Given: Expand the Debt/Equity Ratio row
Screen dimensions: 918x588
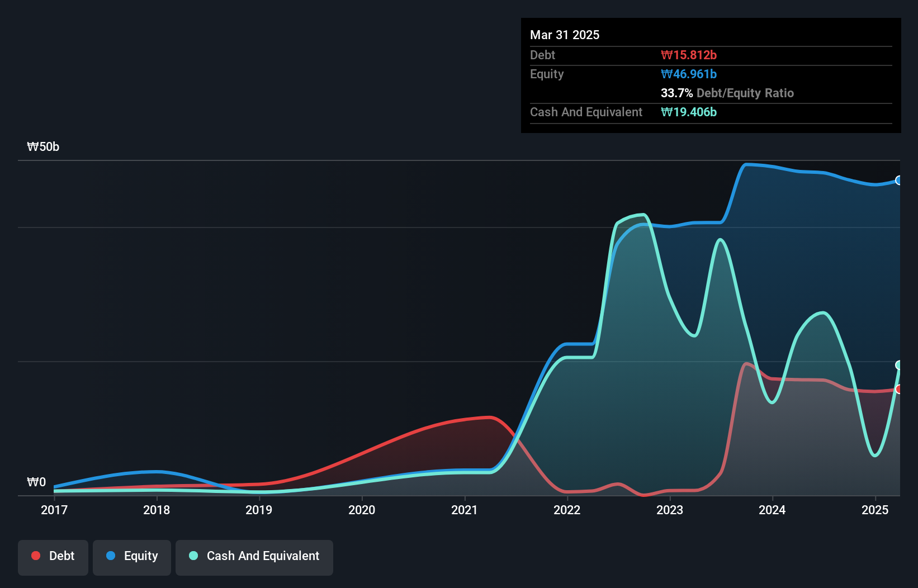Looking at the screenshot, I should click(727, 93).
